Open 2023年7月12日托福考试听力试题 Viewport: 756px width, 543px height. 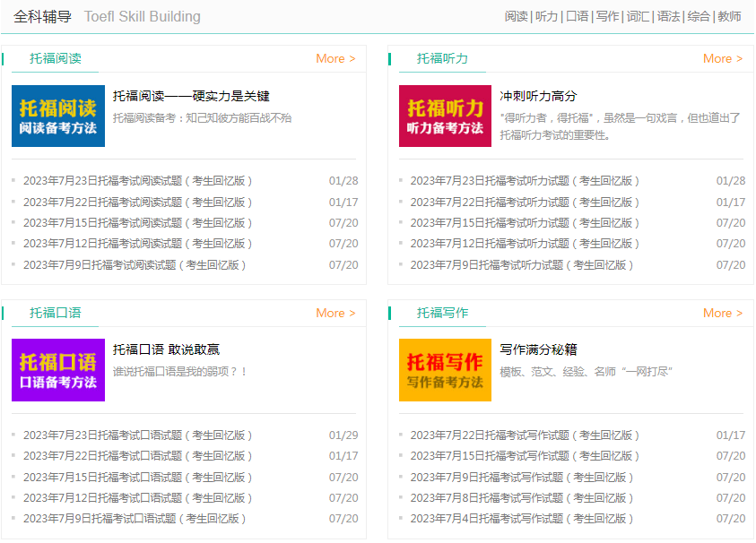pyautogui.click(x=525, y=244)
